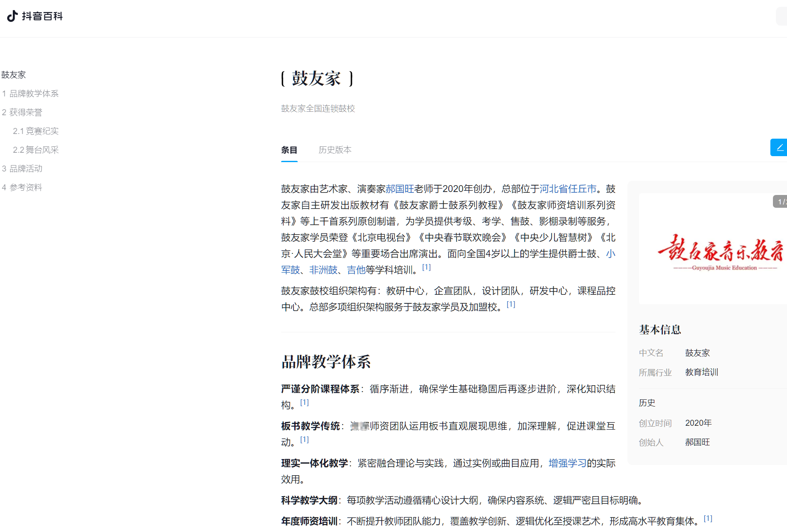Open the 非洲鼓 link

323,270
